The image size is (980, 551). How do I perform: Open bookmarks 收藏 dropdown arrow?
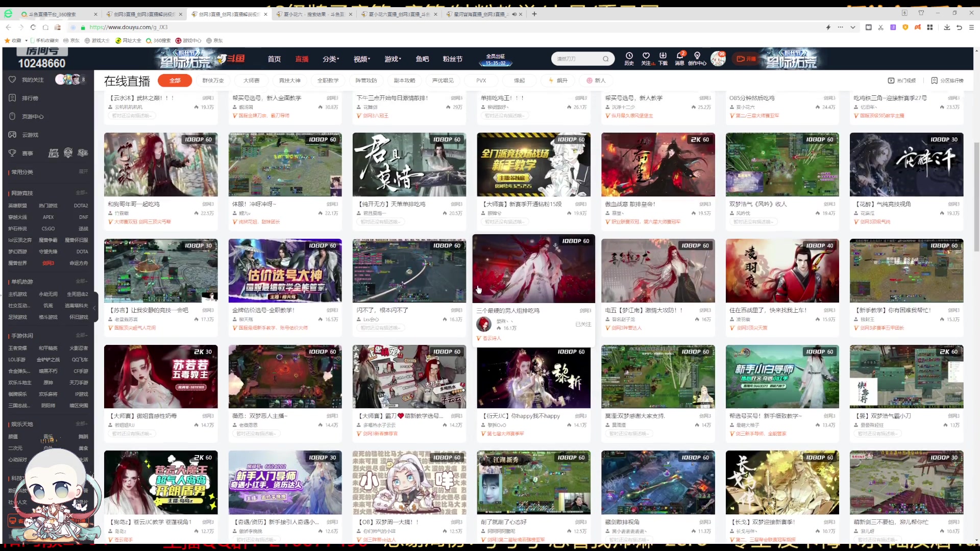point(27,40)
